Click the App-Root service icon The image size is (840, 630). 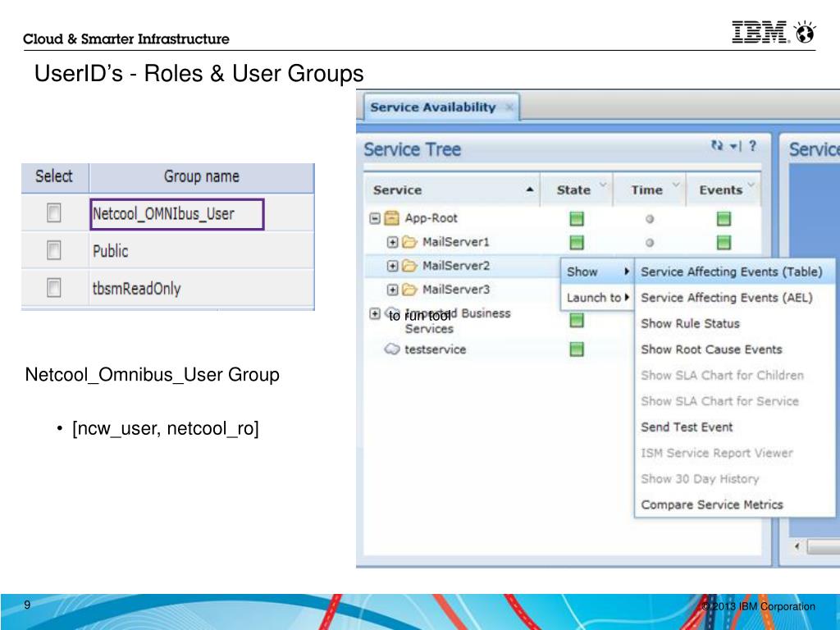392,218
